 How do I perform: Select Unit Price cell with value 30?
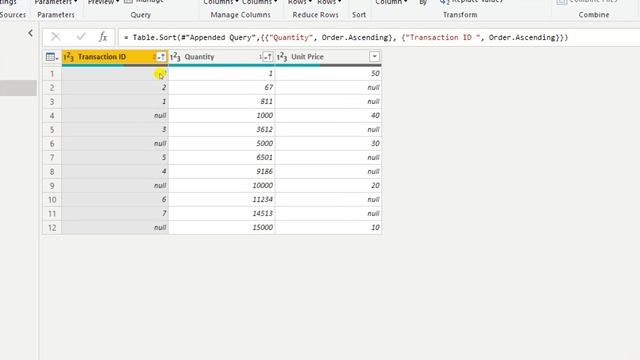(328, 144)
